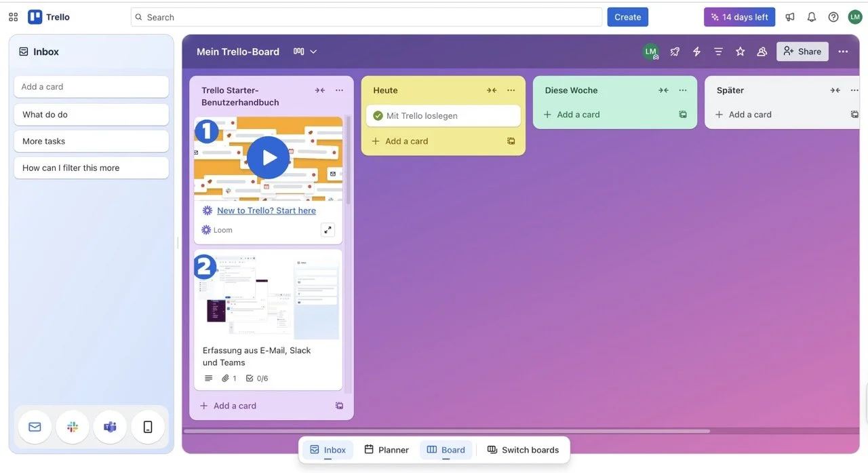Click the Erfassung aus E-Mail, Slack und Teams title
This screenshot has height=473, width=868.
[256, 356]
